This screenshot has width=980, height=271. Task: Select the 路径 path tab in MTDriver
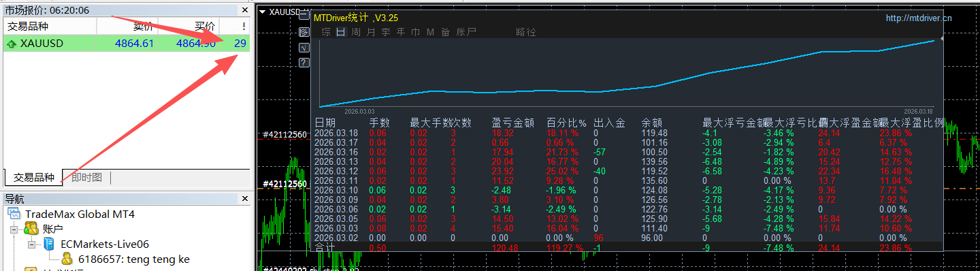[x=526, y=32]
